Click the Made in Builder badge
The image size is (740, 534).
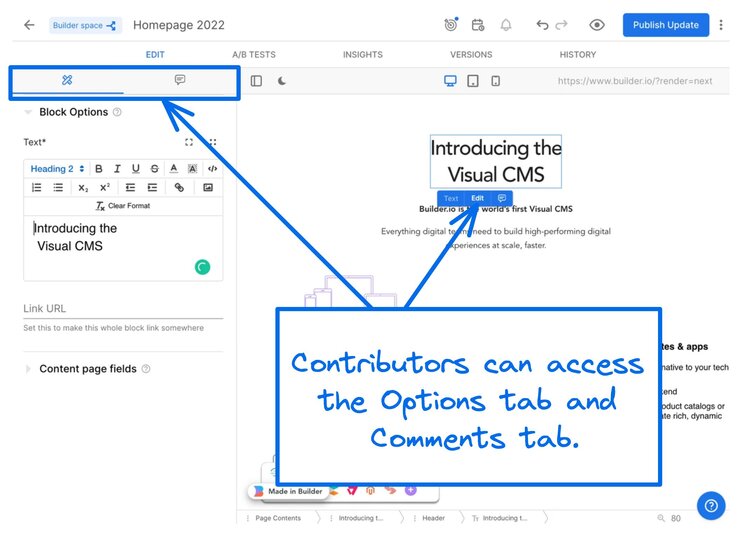point(289,491)
